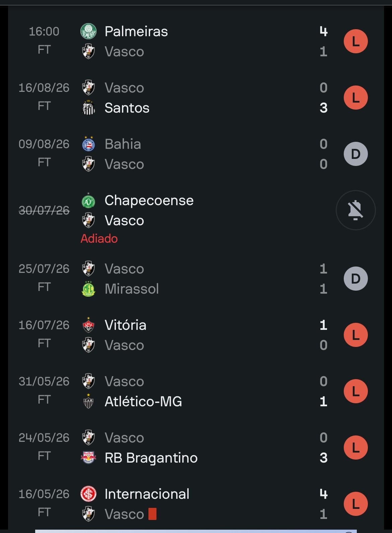Click the Bahia club crest
Image resolution: width=392 pixels, height=533 pixels.
[x=88, y=144]
